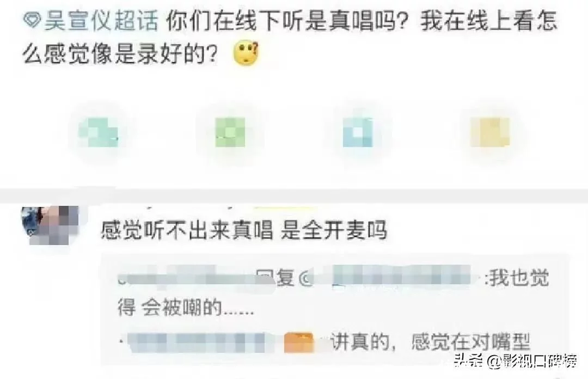Open the green pixelated thumbnail
This screenshot has height=379, width=588.
(230, 132)
